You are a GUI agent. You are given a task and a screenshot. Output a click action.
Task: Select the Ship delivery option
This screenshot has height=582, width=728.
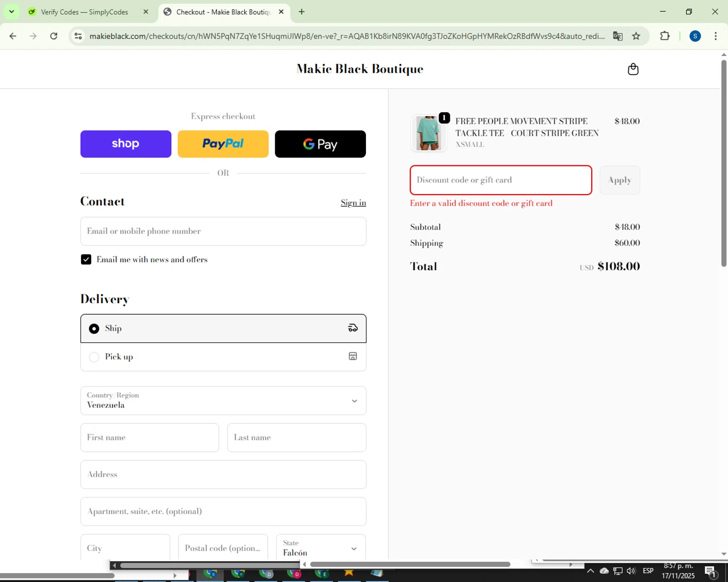point(223,328)
